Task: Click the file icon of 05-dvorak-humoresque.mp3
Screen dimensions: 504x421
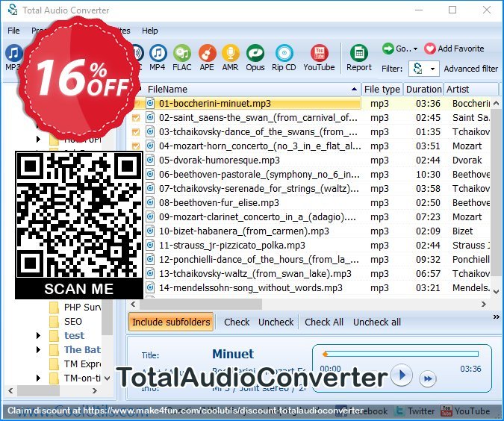Action: coord(150,160)
